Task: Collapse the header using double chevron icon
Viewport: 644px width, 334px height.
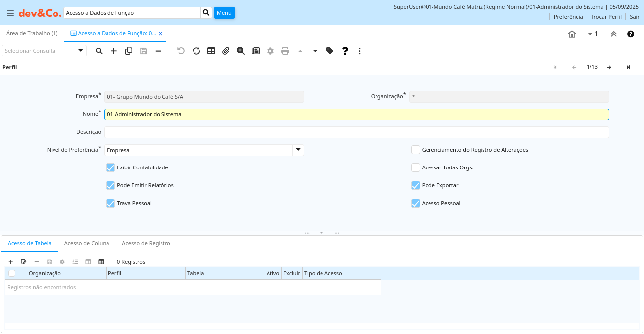Action: pos(613,34)
